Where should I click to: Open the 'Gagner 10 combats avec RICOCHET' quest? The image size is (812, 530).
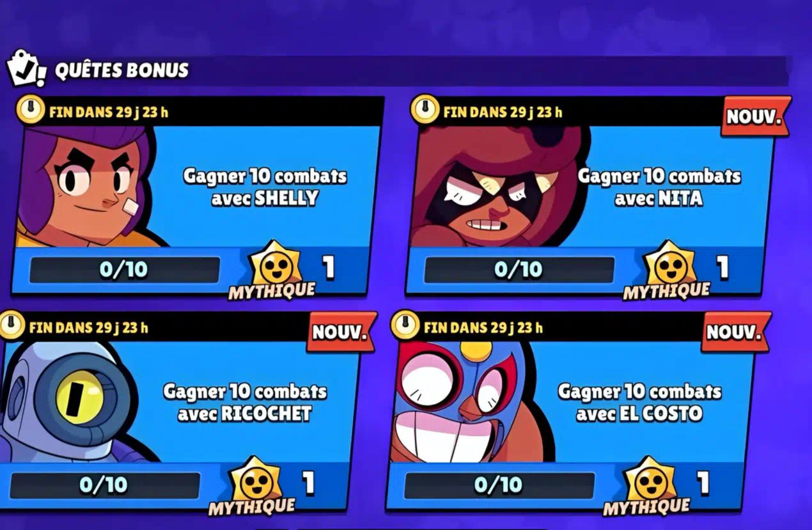244,402
